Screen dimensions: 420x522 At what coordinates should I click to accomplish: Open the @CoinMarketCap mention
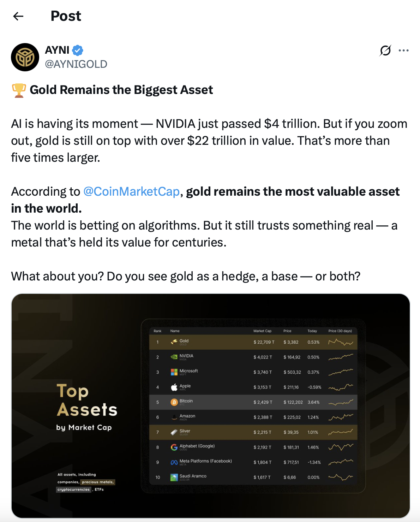coord(131,191)
